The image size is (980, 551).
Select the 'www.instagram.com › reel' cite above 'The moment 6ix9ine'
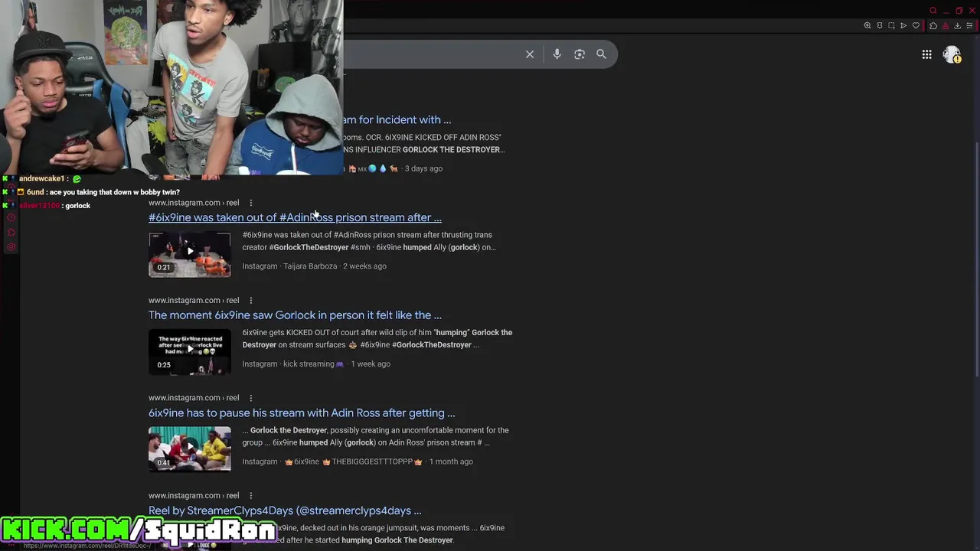(x=194, y=300)
